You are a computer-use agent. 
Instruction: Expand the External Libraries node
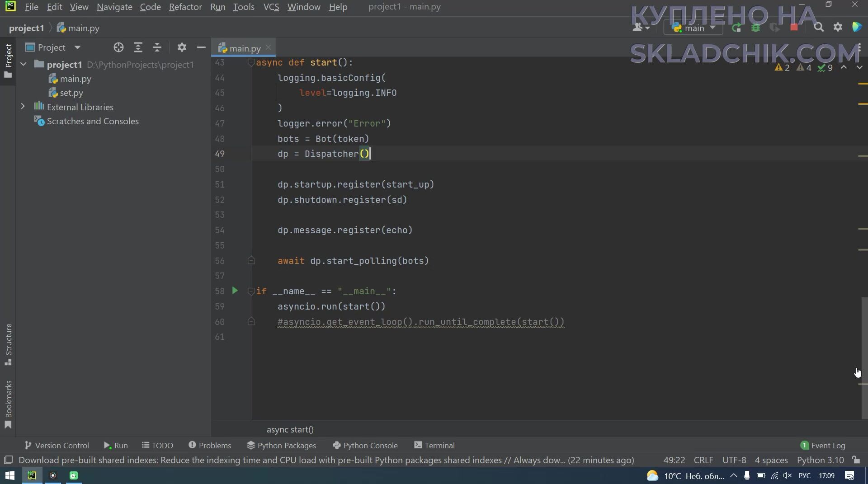tap(23, 106)
